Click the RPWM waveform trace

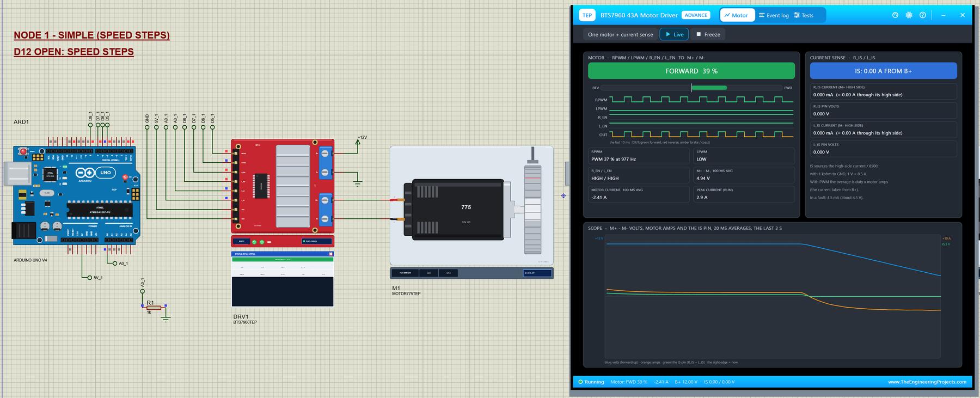pyautogui.click(x=701, y=100)
